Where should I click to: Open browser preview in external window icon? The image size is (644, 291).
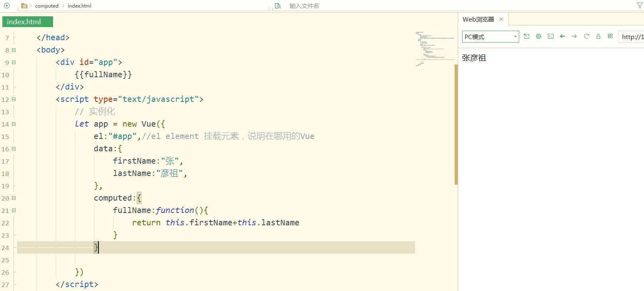pyautogui.click(x=527, y=36)
